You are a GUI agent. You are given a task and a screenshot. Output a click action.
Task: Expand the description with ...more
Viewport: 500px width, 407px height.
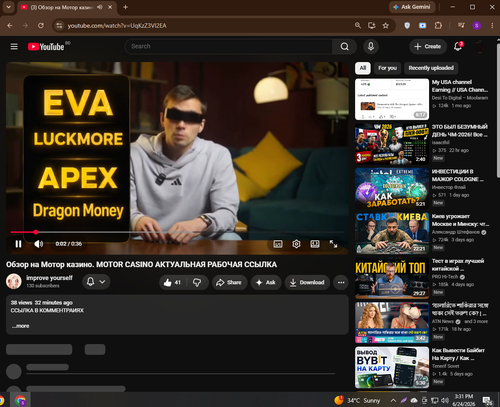click(21, 326)
